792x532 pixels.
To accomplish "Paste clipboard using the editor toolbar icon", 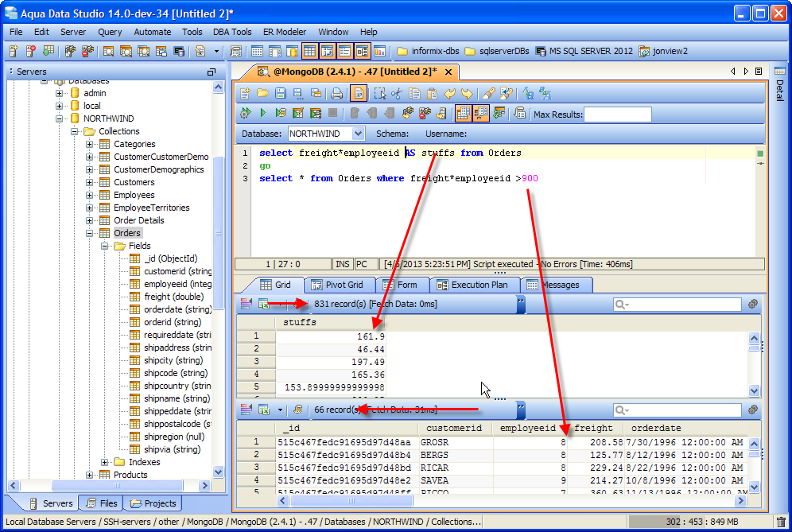I will [x=432, y=94].
